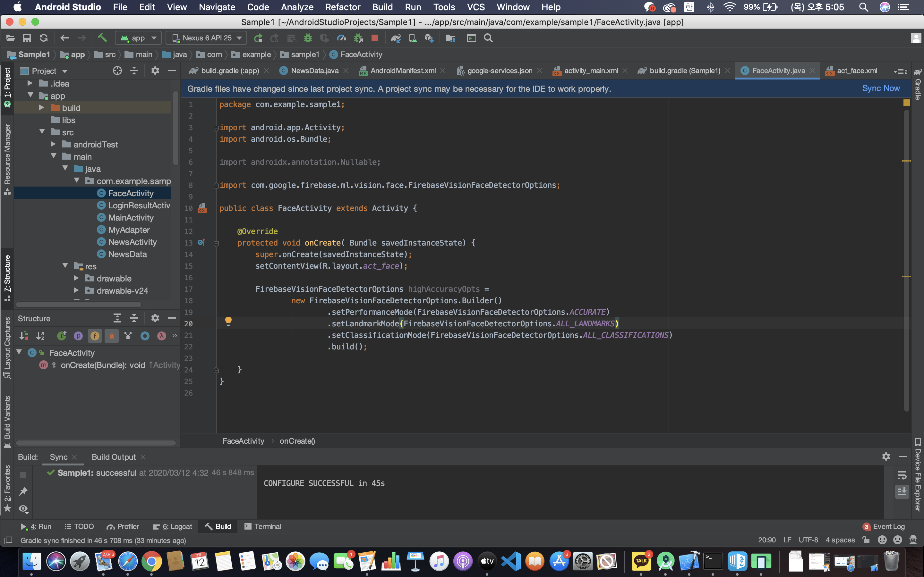Open the Profiler gauge icon in toolbar

341,38
